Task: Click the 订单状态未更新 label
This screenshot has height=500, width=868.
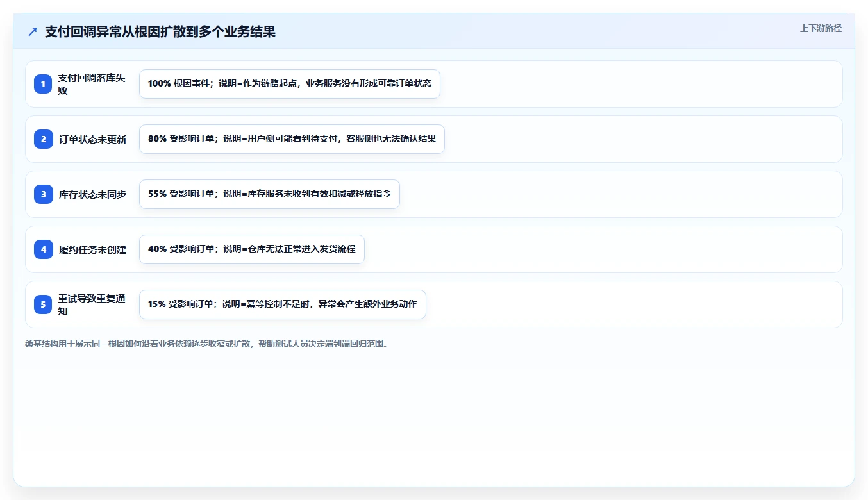Action: [92, 139]
